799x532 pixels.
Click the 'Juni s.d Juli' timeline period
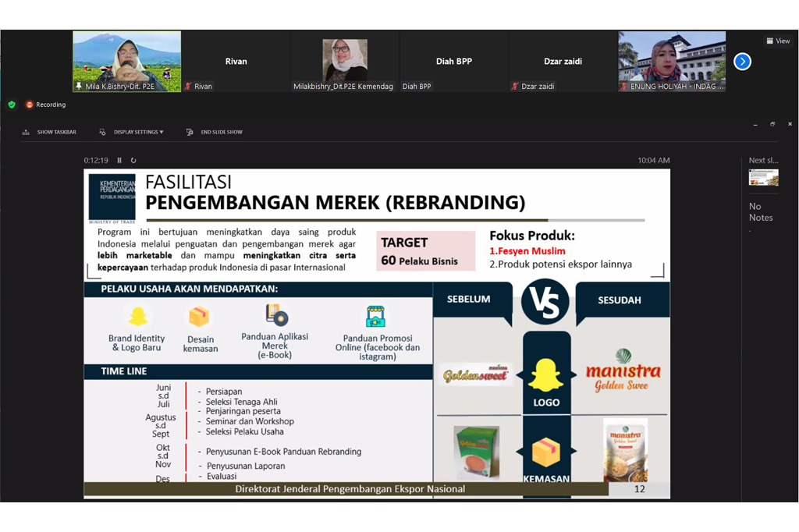pyautogui.click(x=164, y=395)
